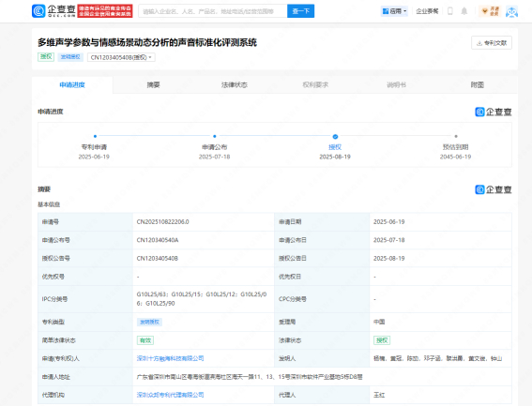Open the user avatar icon
This screenshot has height=406, width=532.
(511, 11)
